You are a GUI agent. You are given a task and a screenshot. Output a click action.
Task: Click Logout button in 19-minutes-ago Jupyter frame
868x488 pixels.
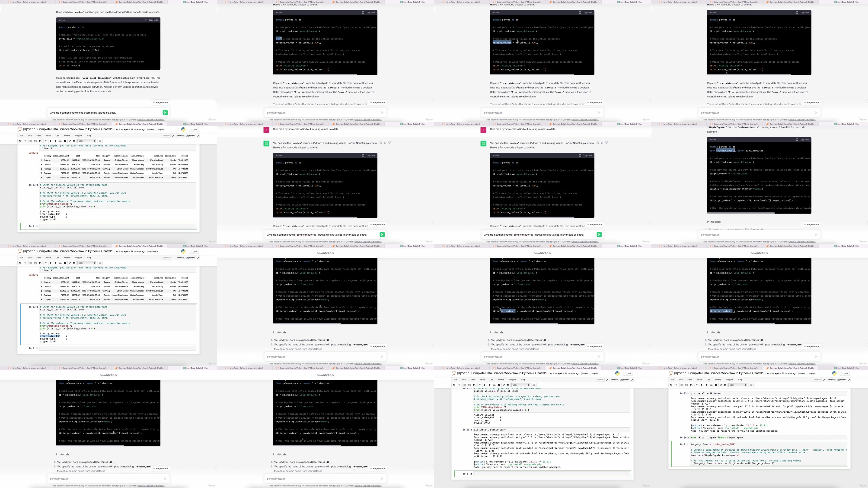(x=194, y=129)
